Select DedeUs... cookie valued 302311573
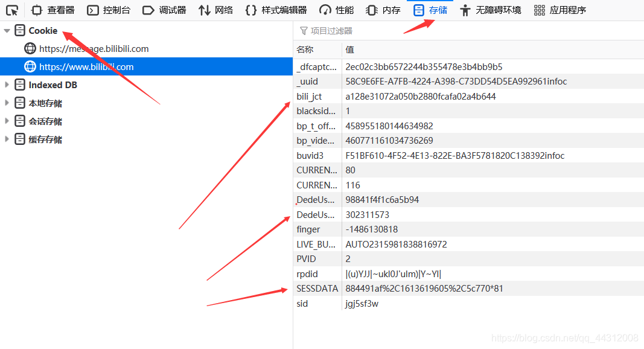 [468, 214]
